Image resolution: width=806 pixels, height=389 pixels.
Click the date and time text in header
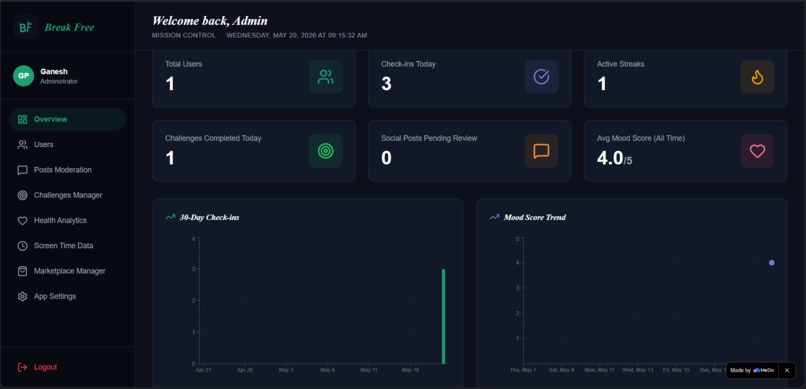click(297, 35)
